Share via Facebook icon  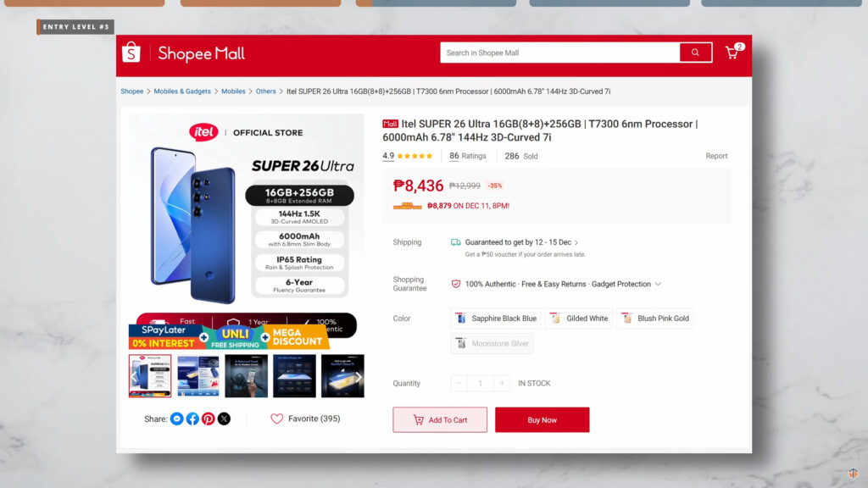coord(192,419)
